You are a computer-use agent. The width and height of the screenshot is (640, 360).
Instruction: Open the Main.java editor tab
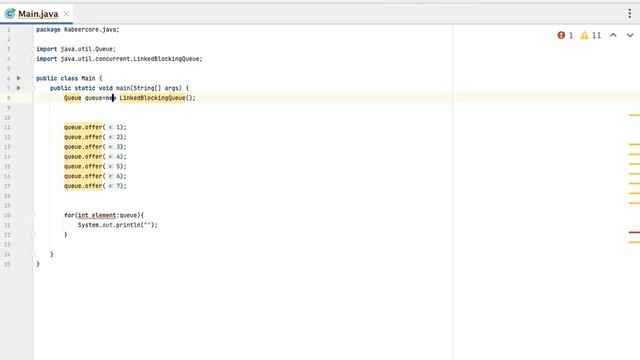(37, 14)
